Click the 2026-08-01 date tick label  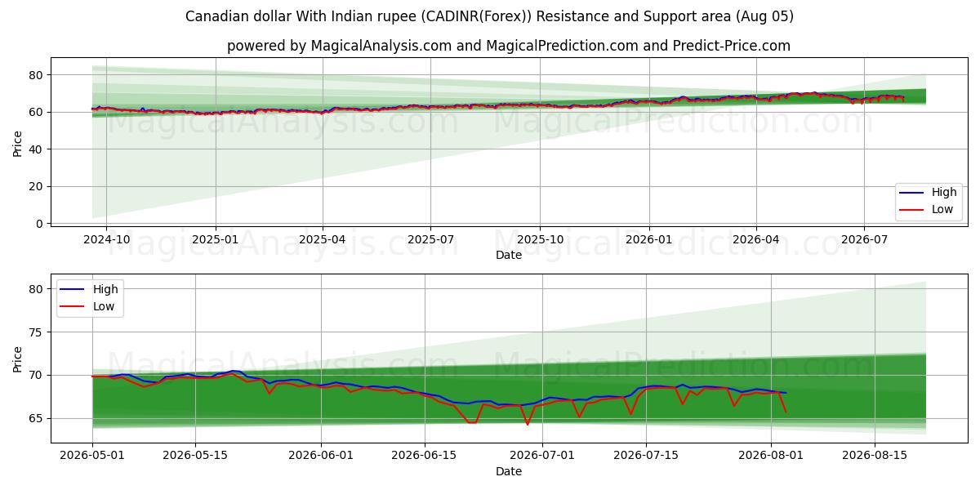click(771, 456)
